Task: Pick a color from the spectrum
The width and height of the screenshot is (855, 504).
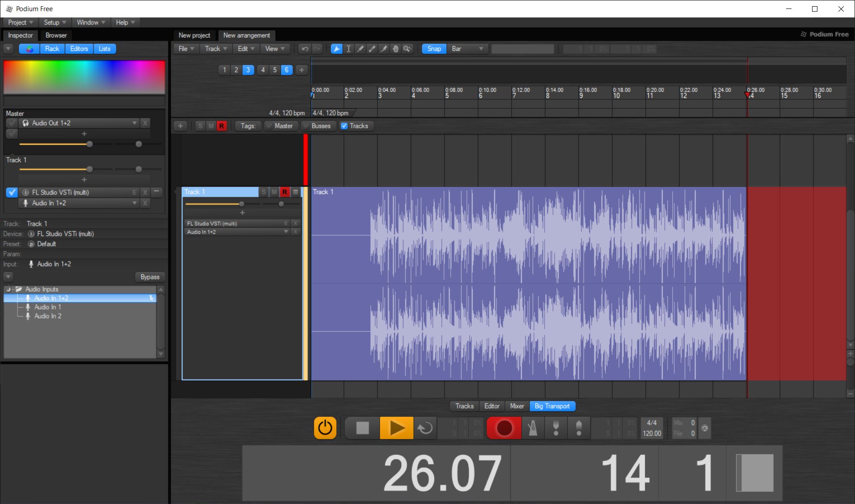Action: click(84, 77)
